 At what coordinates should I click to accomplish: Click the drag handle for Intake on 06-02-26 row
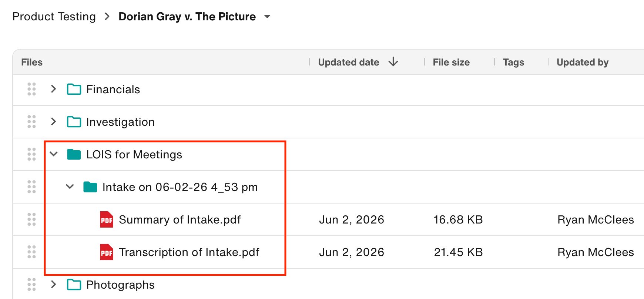[x=32, y=187]
